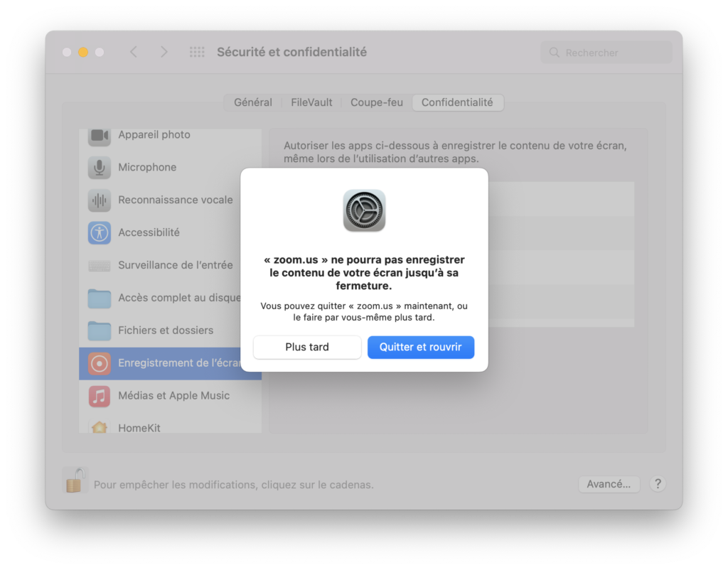The image size is (728, 570).
Task: Select the Accès complet au disque folder icon
Action: point(100,298)
